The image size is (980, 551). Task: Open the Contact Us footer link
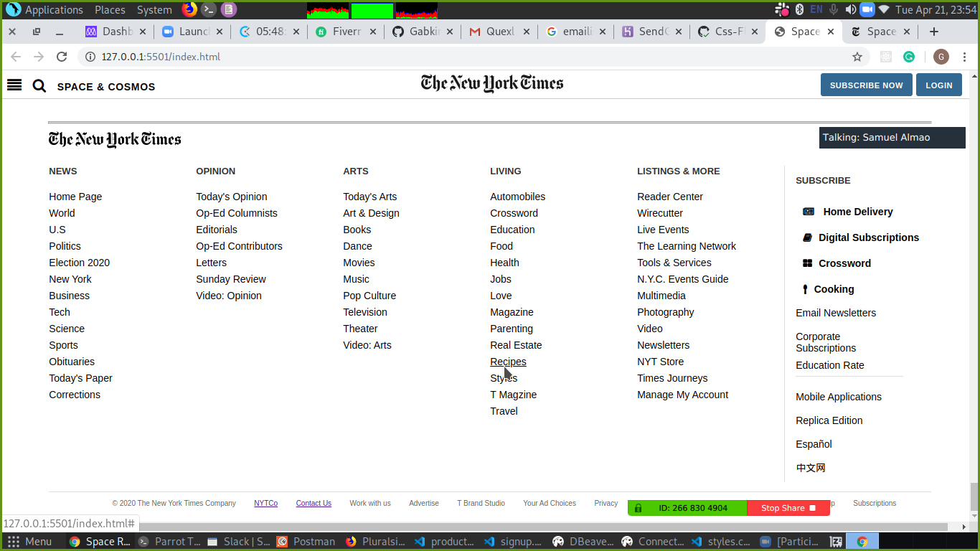pyautogui.click(x=314, y=503)
